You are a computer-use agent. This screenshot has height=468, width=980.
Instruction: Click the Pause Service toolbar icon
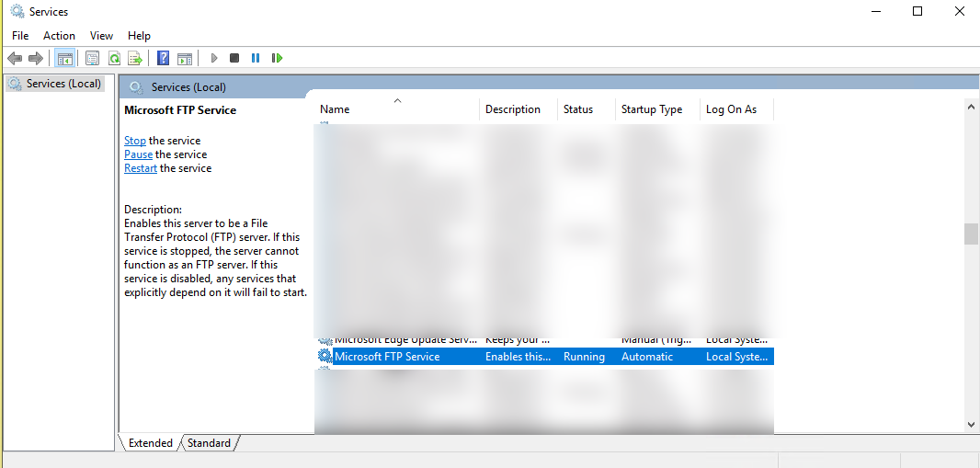tap(255, 58)
